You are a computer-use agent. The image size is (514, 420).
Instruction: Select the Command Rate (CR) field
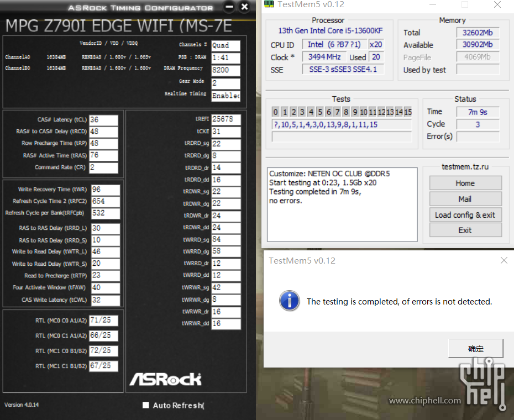pyautogui.click(x=103, y=167)
